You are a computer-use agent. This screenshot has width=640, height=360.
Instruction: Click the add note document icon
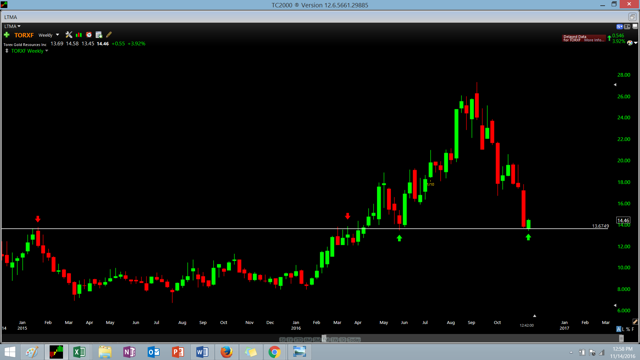pos(99,35)
